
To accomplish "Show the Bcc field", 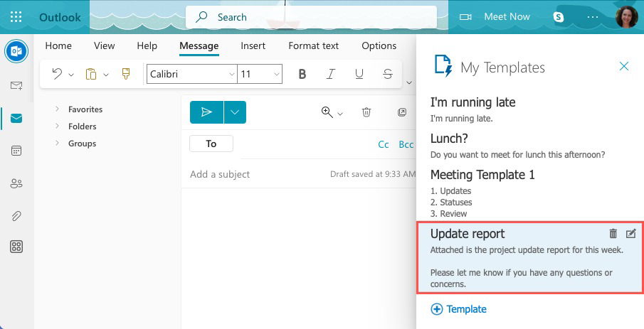I will (x=406, y=144).
